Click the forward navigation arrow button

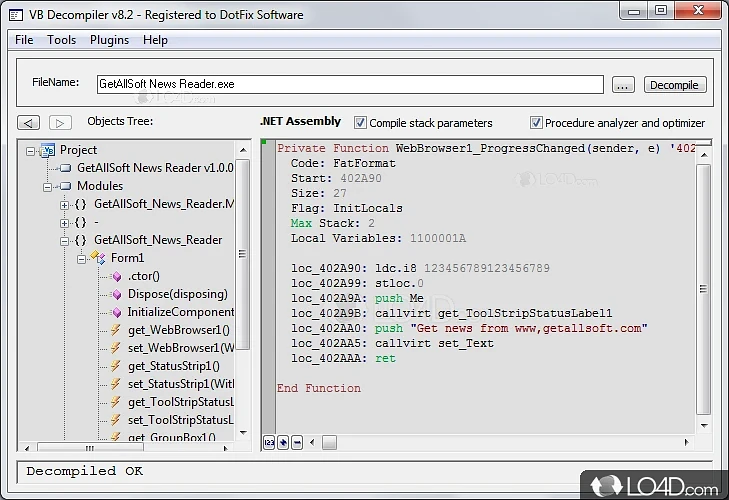[x=60, y=123]
